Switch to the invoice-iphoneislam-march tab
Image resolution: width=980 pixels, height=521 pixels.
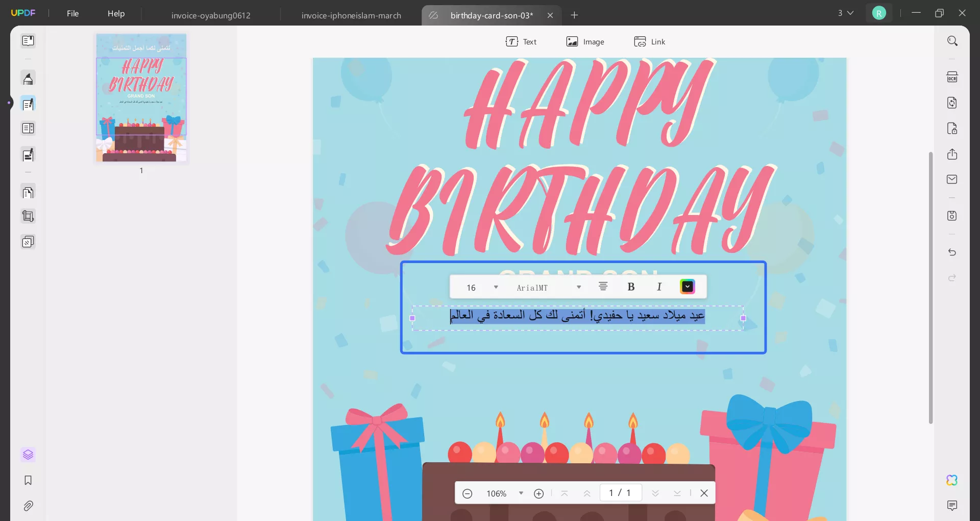click(x=351, y=15)
